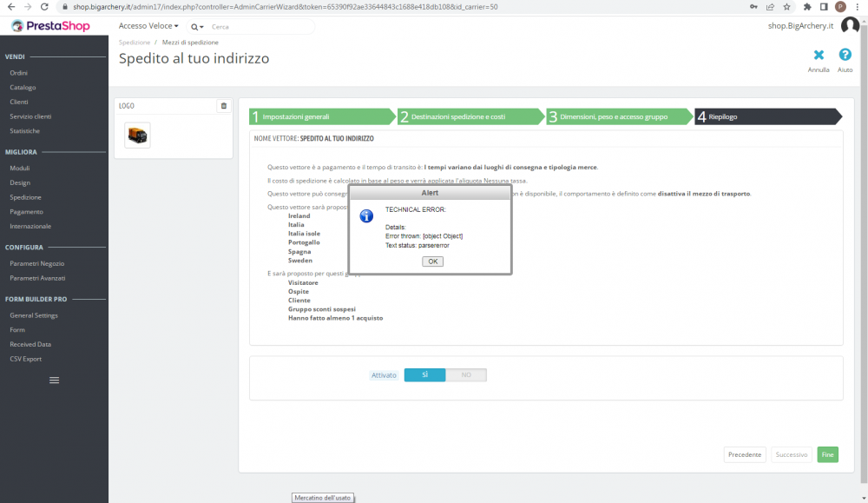868x503 pixels.
Task: Open Design in the sidebar
Action: 20,182
